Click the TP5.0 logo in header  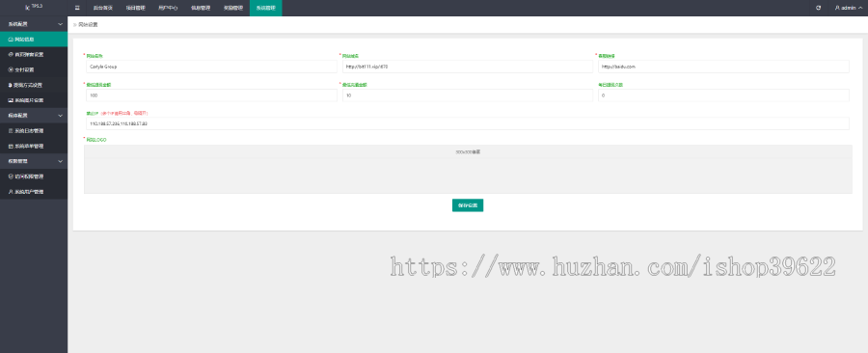tap(33, 7)
